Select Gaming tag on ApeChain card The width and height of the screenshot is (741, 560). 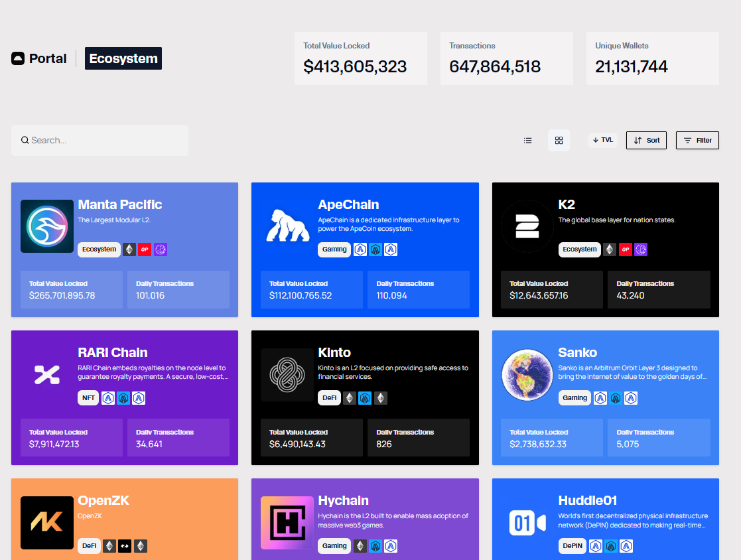pos(334,249)
